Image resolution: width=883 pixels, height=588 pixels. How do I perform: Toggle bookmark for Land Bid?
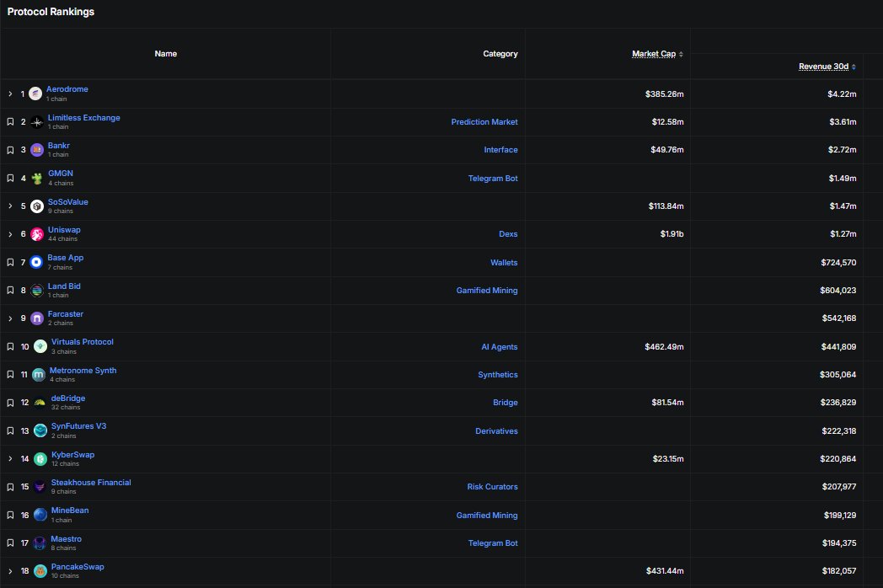10,290
